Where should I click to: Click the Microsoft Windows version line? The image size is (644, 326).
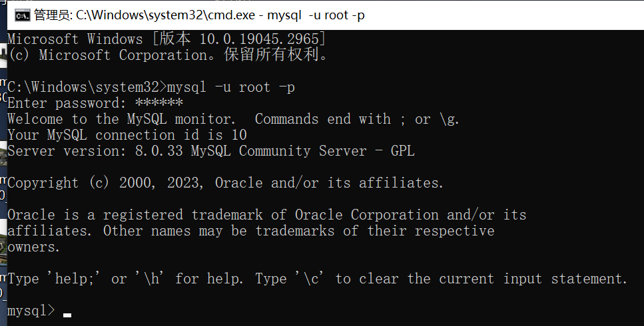click(166, 39)
